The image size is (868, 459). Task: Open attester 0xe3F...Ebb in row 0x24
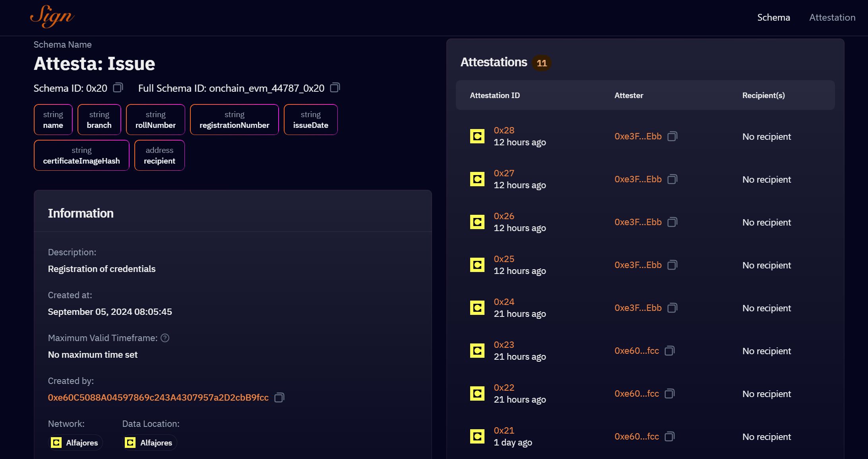pos(638,308)
